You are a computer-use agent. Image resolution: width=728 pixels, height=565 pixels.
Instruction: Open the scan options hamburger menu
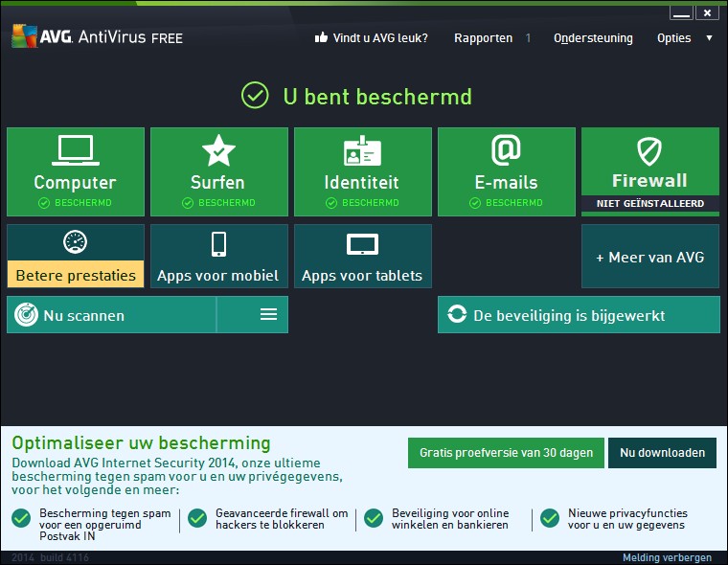(x=268, y=315)
